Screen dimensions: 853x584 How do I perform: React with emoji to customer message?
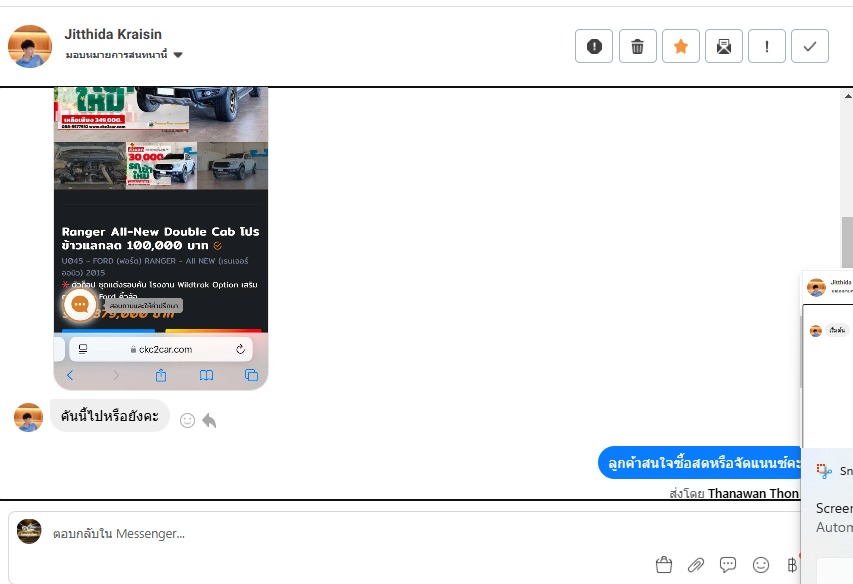[187, 420]
